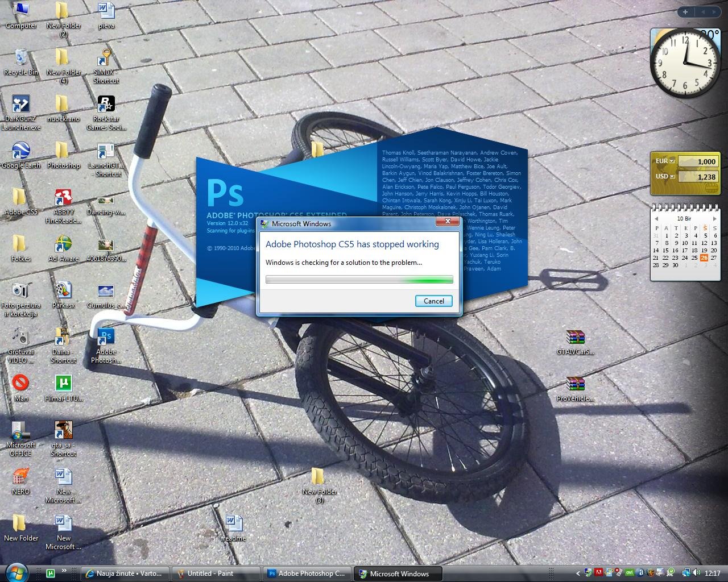Select the Rockstar Games Social Club icon
Image resolution: width=728 pixels, height=582 pixels.
click(106, 105)
